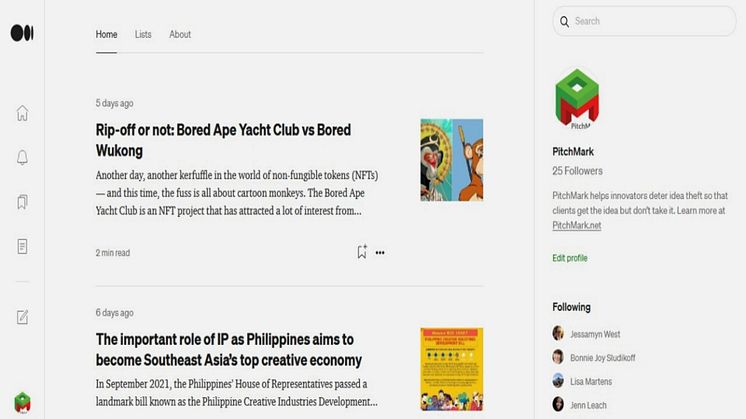This screenshot has width=746, height=419.
Task: Go to Home via sidebar house icon
Action: pos(22,113)
